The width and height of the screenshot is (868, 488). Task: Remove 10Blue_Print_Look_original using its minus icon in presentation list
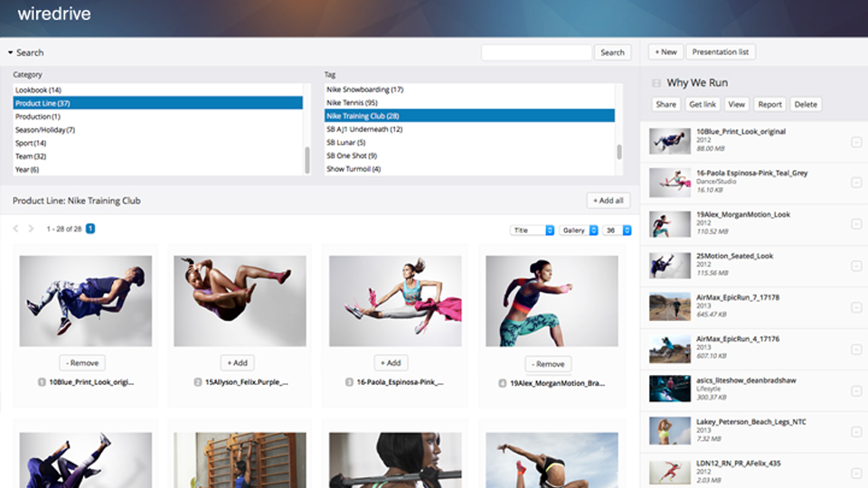coord(856,142)
